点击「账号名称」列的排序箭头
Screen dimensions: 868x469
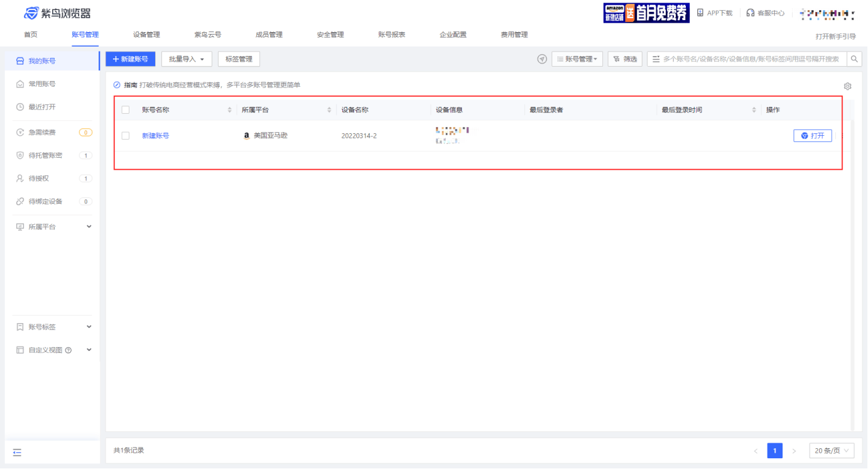[x=229, y=109]
